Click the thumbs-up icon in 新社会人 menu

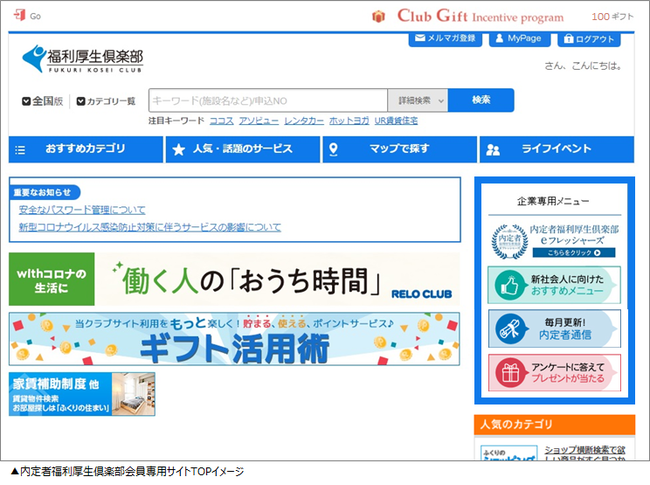tap(509, 285)
